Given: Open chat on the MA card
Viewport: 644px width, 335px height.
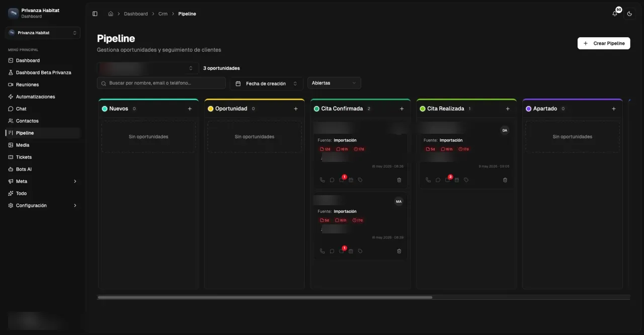Looking at the screenshot, I should [332, 251].
